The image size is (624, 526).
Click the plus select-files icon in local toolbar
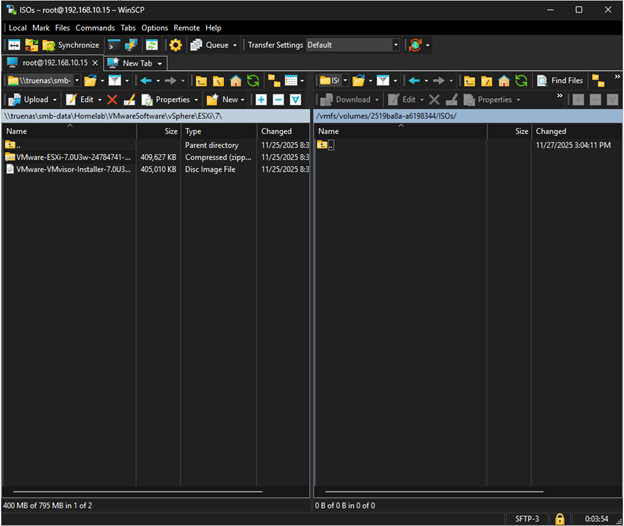point(260,100)
